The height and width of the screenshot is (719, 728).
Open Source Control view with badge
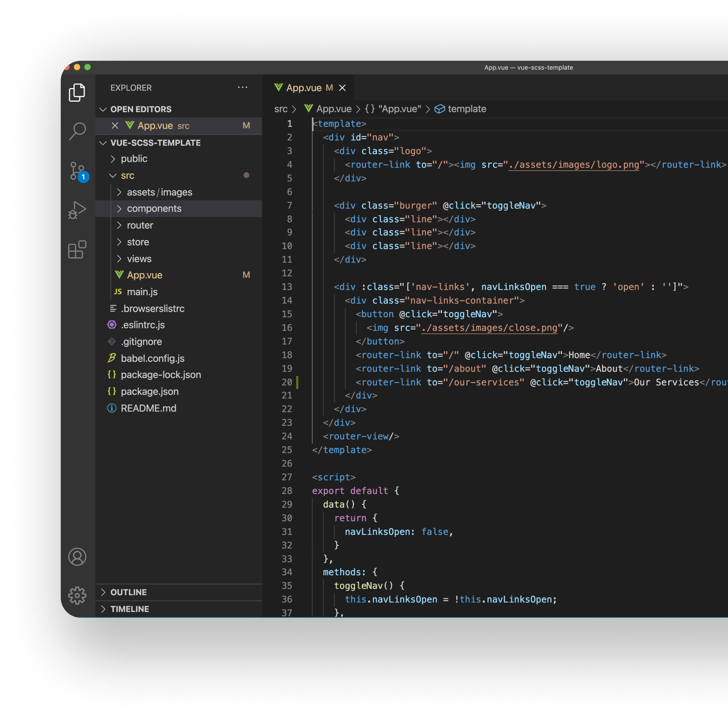(x=78, y=172)
